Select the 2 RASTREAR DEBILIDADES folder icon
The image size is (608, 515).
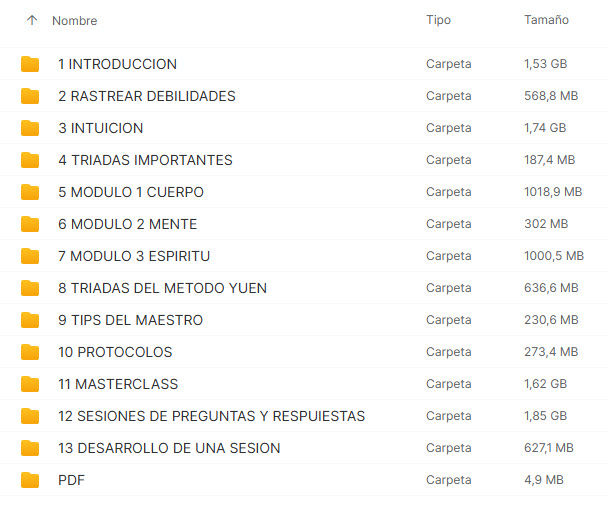30,96
